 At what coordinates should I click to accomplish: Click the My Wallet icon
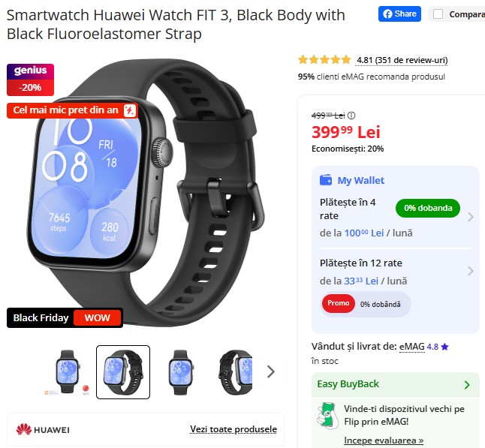pyautogui.click(x=326, y=180)
